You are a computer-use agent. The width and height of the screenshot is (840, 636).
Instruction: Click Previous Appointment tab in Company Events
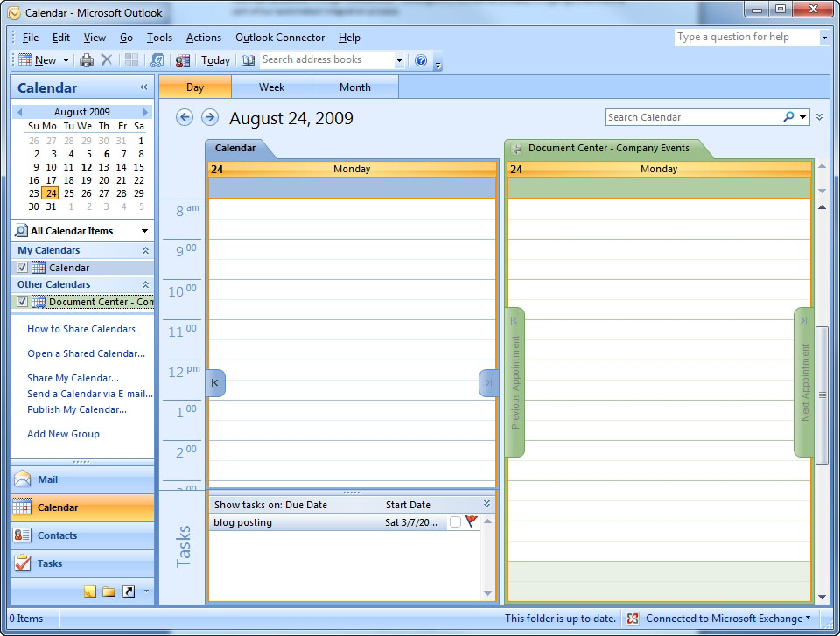(515, 382)
